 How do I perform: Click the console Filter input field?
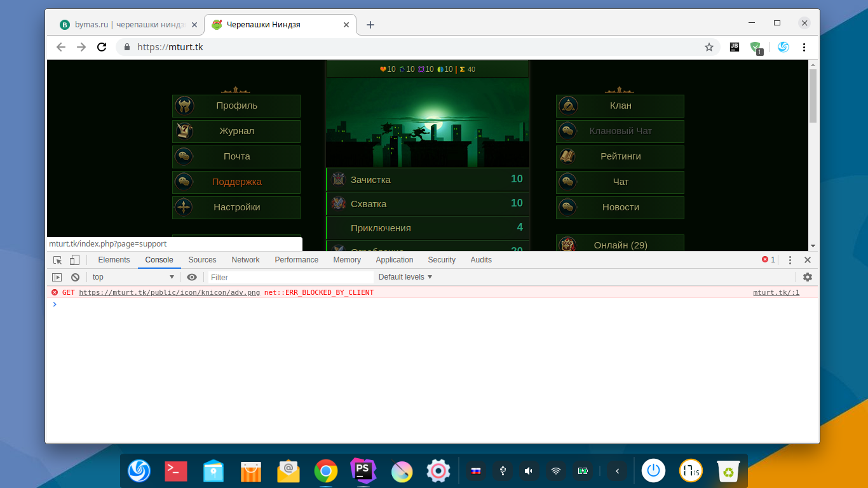click(290, 278)
